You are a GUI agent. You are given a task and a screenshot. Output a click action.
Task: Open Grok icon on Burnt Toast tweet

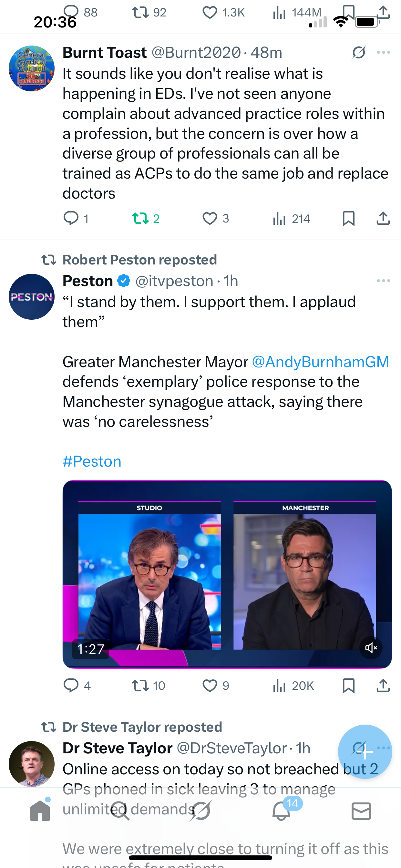358,52
